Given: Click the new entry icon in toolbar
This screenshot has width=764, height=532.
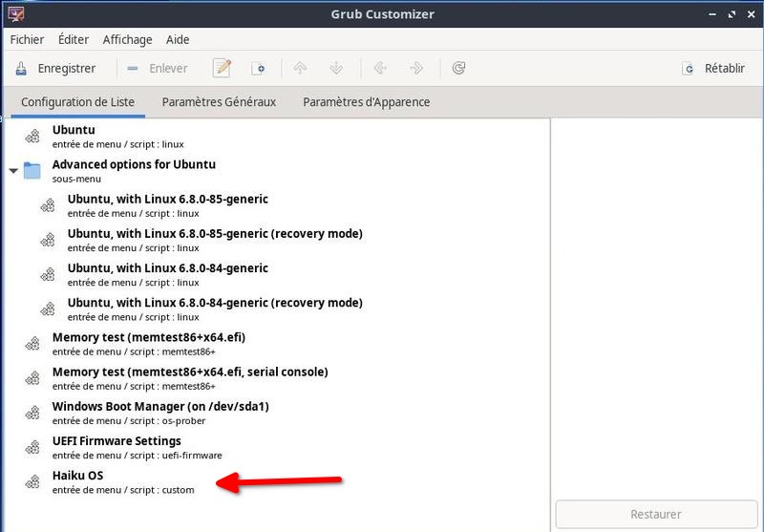Looking at the screenshot, I should click(258, 69).
